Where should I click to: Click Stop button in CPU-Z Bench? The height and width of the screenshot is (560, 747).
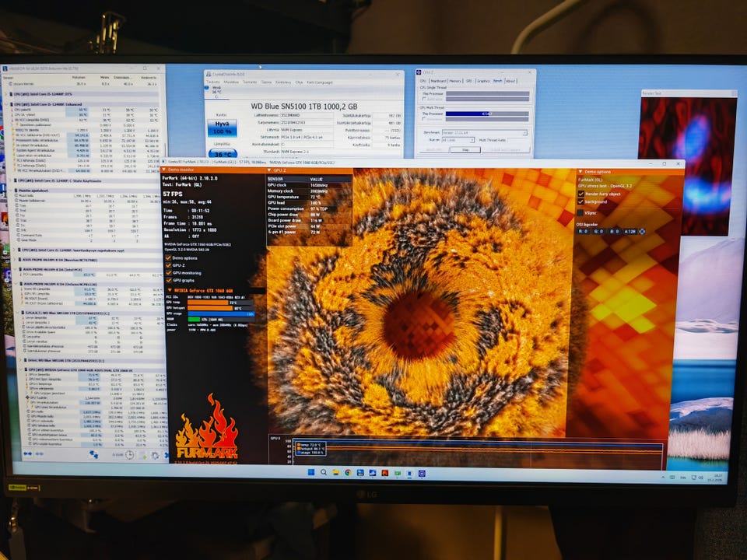tap(465, 150)
